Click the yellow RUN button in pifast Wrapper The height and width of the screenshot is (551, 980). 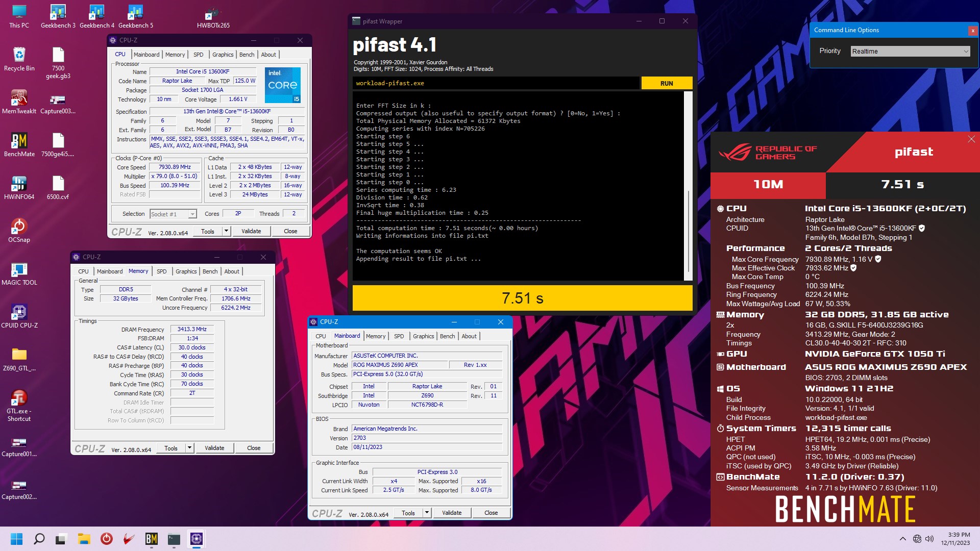point(667,83)
